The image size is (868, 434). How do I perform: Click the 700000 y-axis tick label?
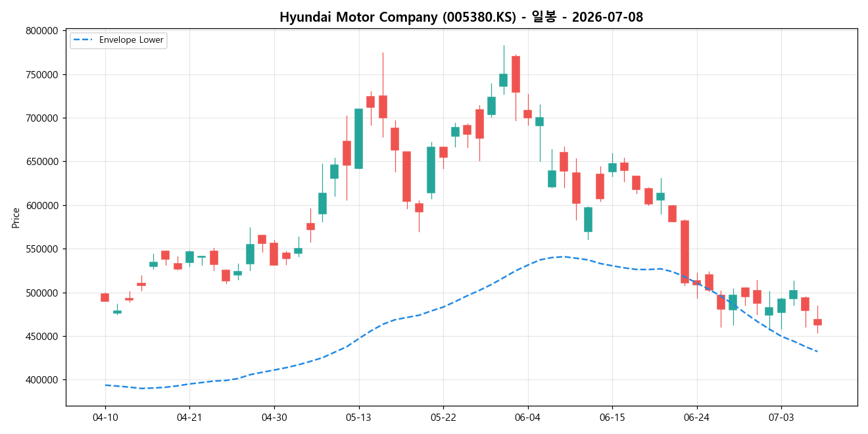coord(41,118)
